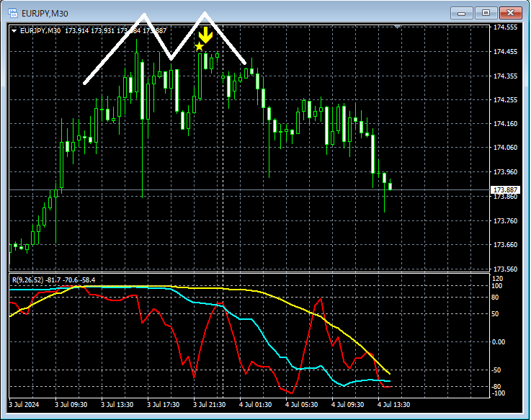Click the 4 Jul 13:30 time label
The width and height of the screenshot is (531, 420).
pos(393,404)
